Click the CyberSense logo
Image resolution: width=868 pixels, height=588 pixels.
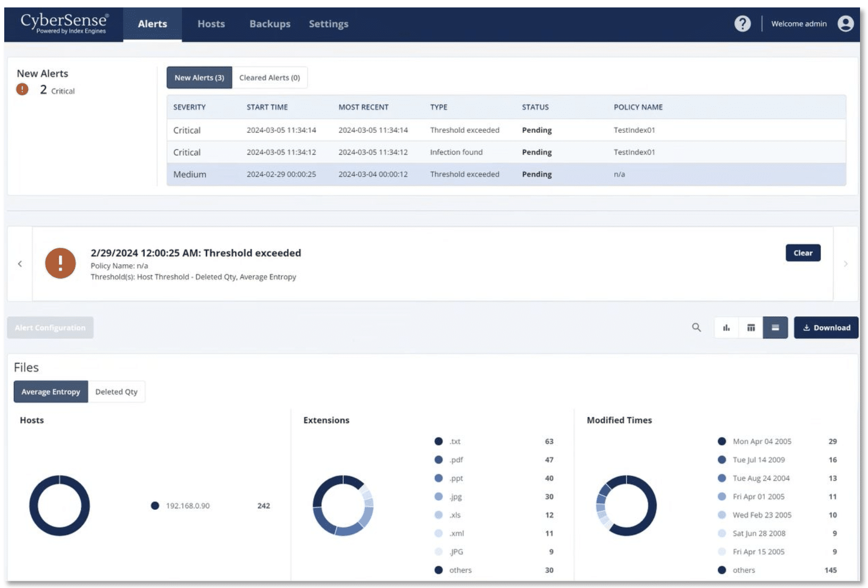pyautogui.click(x=64, y=23)
